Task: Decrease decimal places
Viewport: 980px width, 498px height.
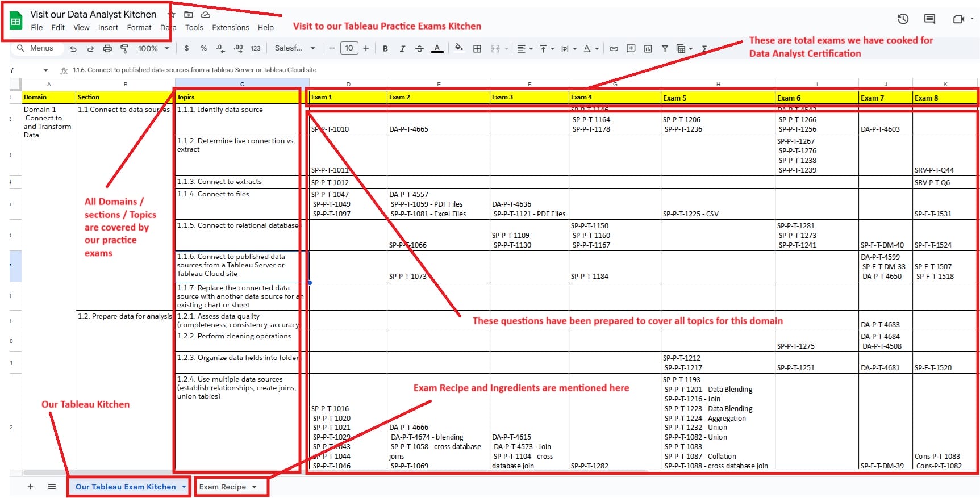Action: pyautogui.click(x=220, y=48)
